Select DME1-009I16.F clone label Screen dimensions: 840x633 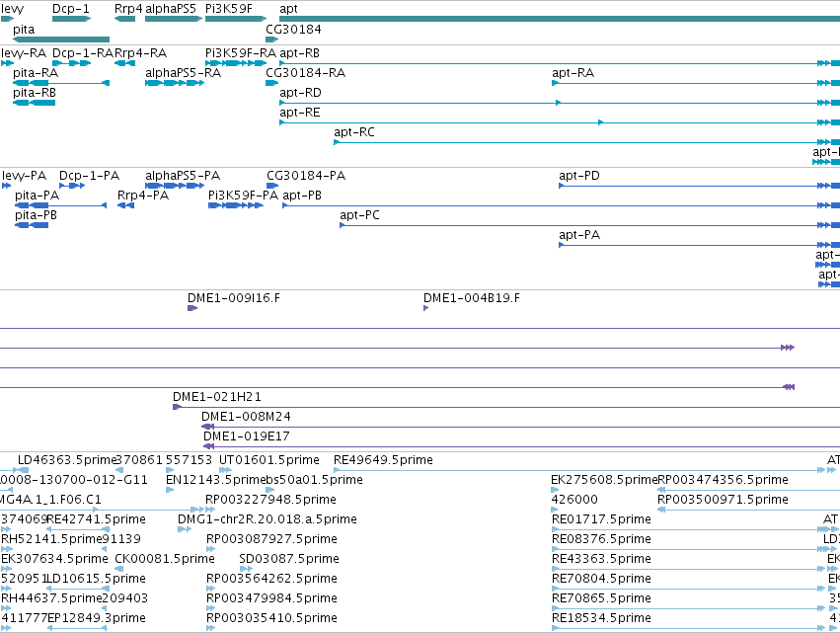click(234, 298)
